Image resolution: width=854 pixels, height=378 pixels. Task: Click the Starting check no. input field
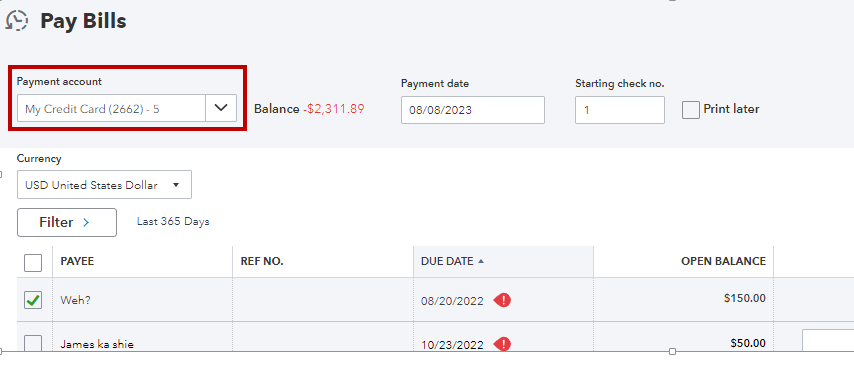pos(620,110)
